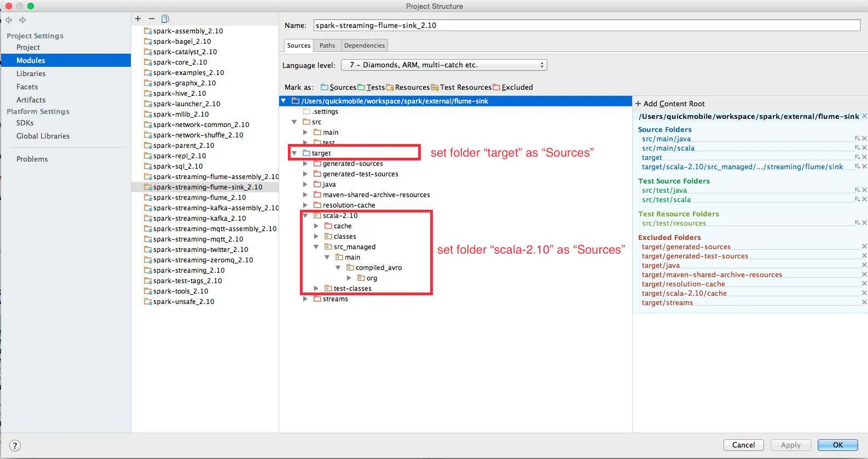Edit properties of src/main/scala source folder

858,148
